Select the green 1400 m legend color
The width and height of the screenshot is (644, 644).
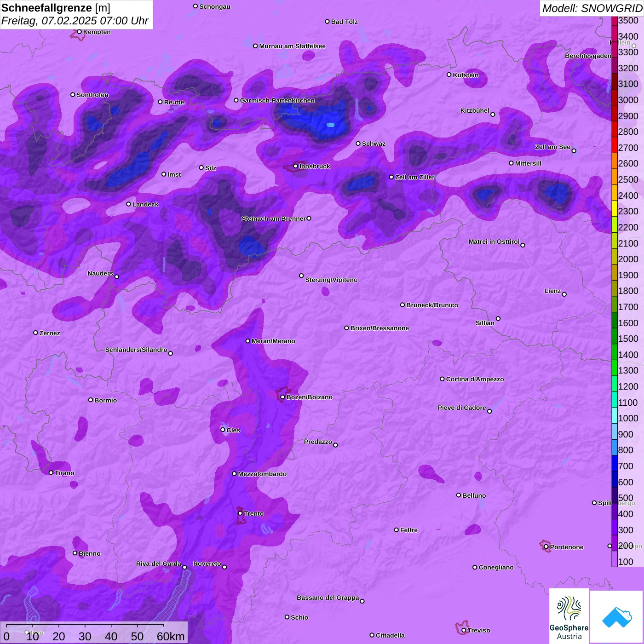coord(615,352)
